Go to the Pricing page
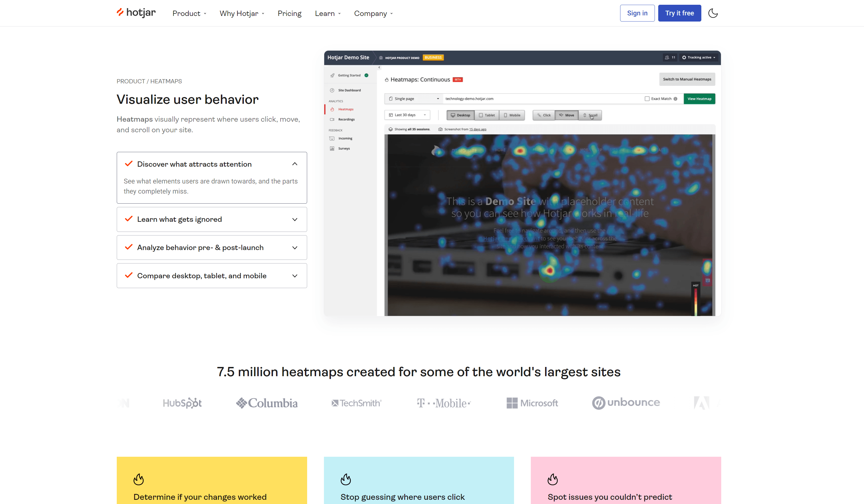This screenshot has width=864, height=504. pyautogui.click(x=289, y=13)
